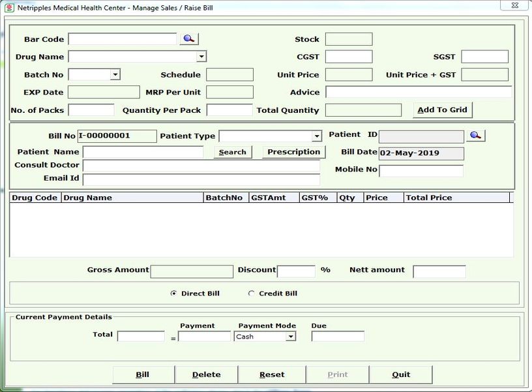Click the SGST input field
Viewport: 532px width, 392px height.
click(485, 57)
